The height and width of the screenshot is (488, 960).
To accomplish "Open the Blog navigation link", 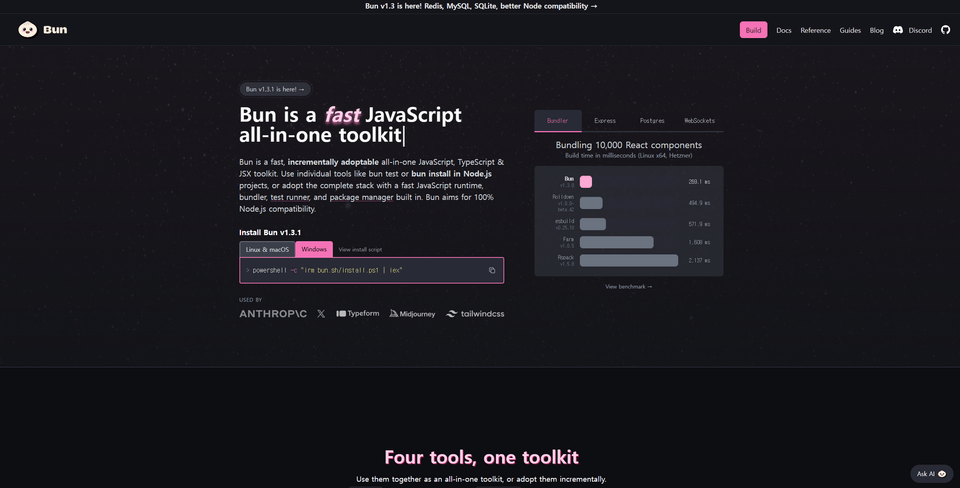I will (876, 30).
